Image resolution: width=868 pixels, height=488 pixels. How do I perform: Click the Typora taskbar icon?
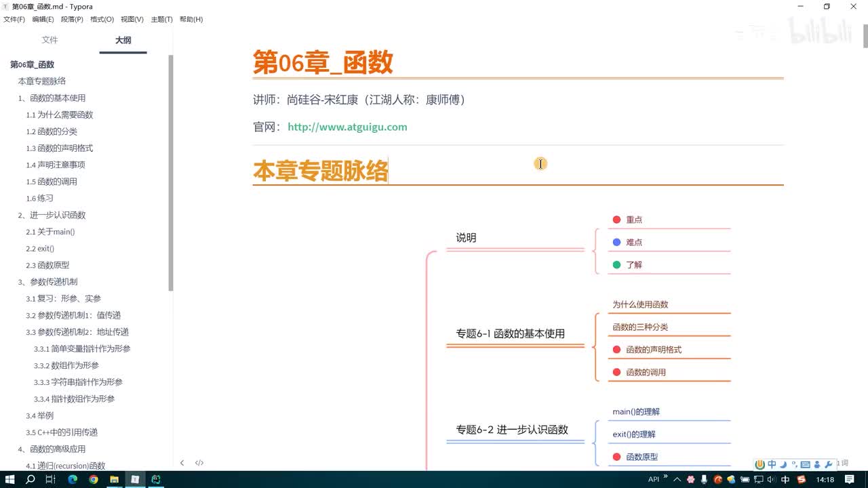135,479
